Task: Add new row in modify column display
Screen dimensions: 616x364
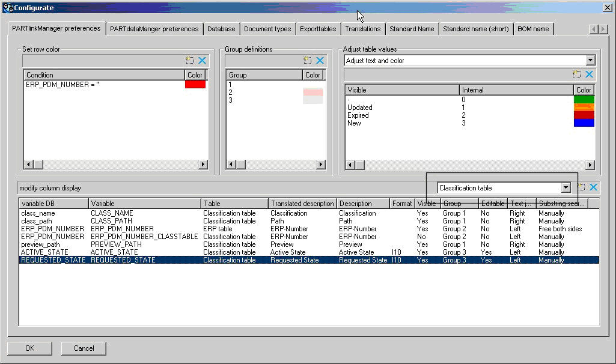Action: [x=581, y=187]
